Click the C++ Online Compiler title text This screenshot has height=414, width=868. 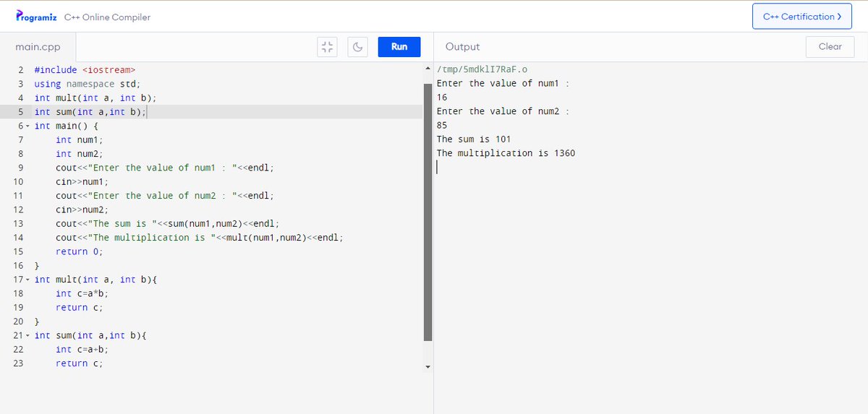107,17
